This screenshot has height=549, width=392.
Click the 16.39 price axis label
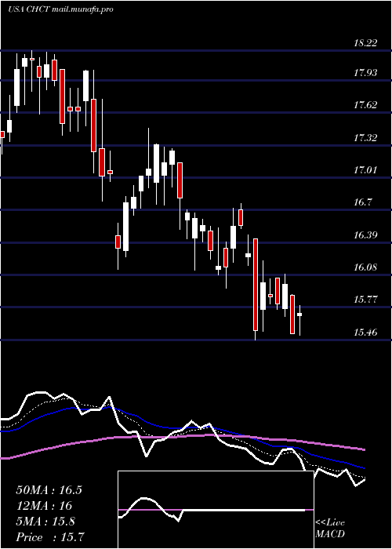pyautogui.click(x=366, y=235)
